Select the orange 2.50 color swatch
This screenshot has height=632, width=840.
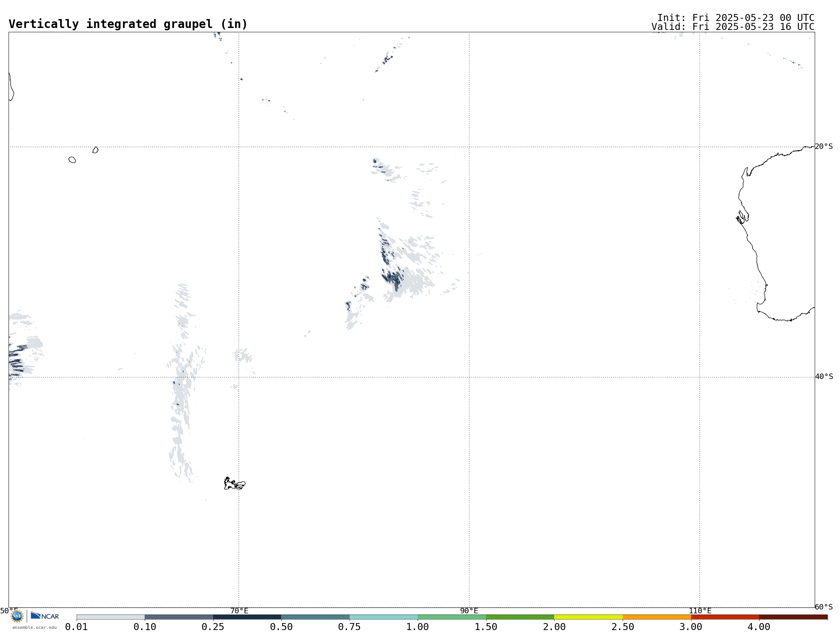pos(657,617)
